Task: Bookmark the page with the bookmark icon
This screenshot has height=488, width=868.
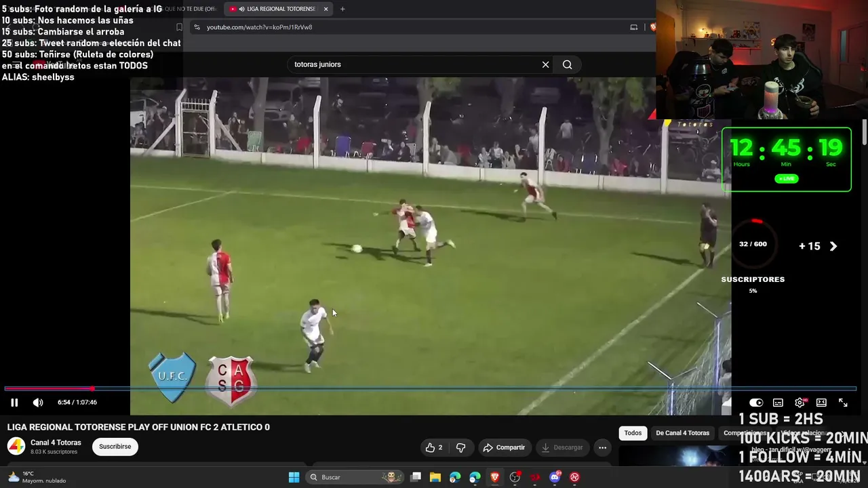Action: 179,27
